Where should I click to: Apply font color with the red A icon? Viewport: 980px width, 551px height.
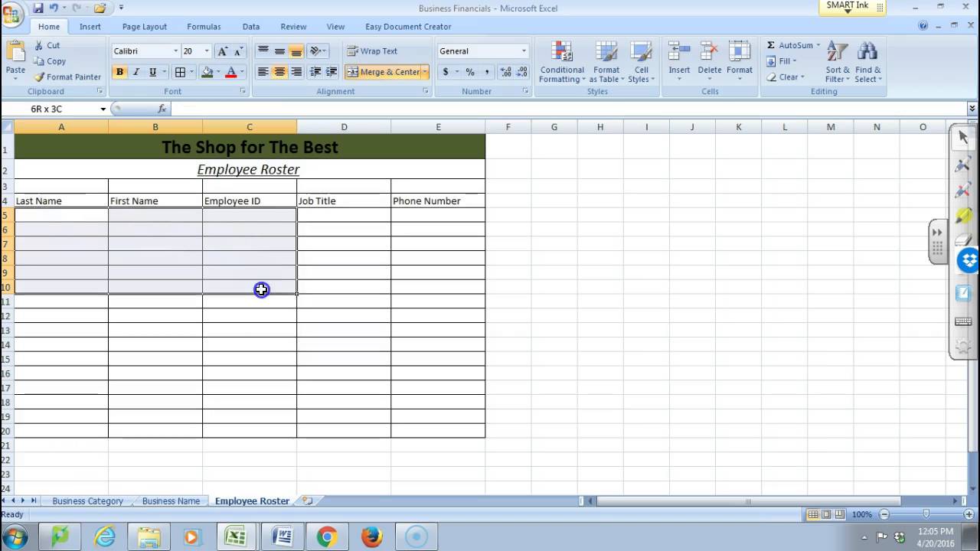click(230, 72)
